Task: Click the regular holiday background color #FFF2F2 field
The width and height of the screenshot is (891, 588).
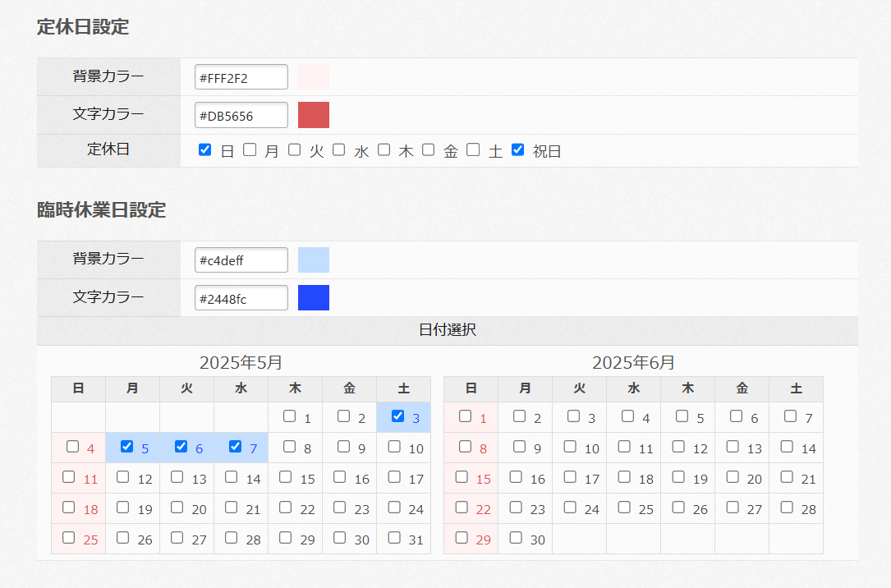Action: [241, 77]
